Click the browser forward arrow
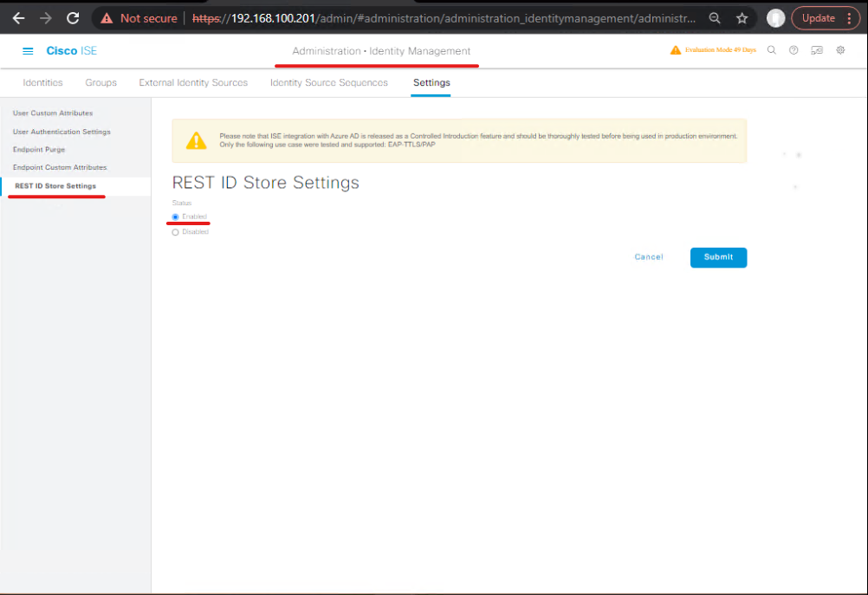Image resolution: width=868 pixels, height=595 pixels. coord(46,18)
